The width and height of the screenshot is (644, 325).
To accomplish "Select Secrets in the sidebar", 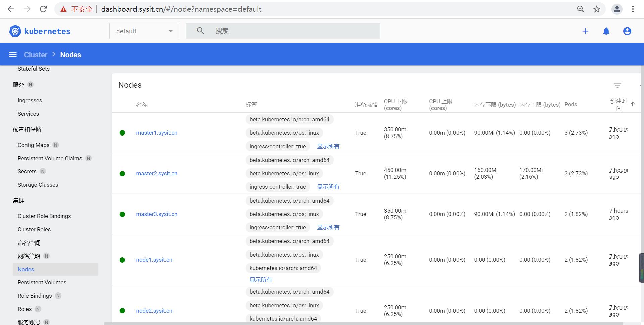I will 27,171.
